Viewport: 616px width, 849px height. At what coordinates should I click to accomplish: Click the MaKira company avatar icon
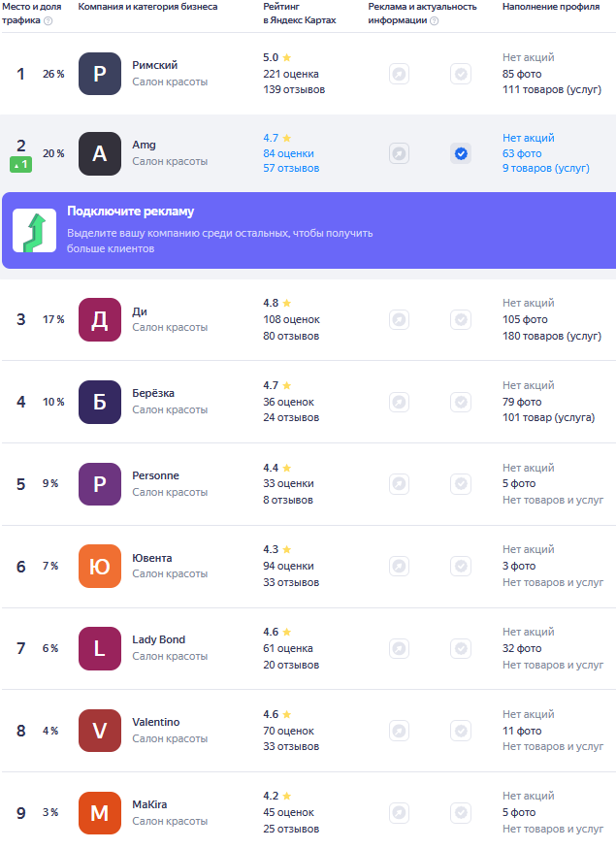(100, 813)
